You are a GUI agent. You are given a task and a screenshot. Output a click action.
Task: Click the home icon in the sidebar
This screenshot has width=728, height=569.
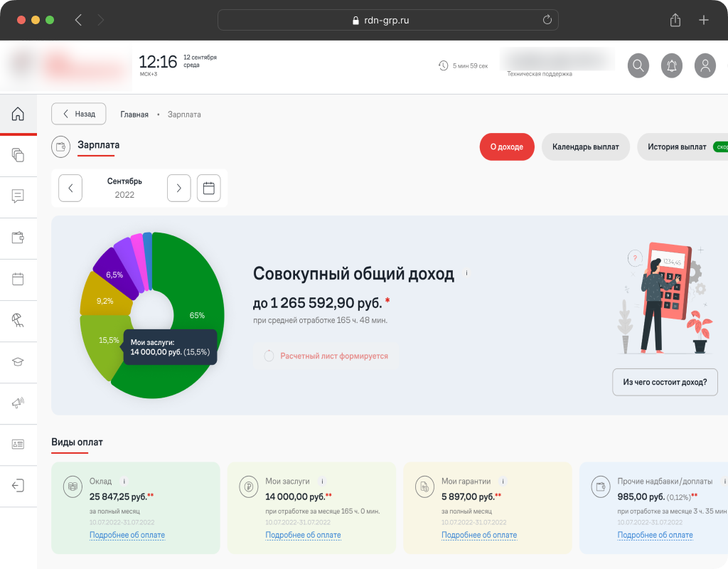click(18, 114)
